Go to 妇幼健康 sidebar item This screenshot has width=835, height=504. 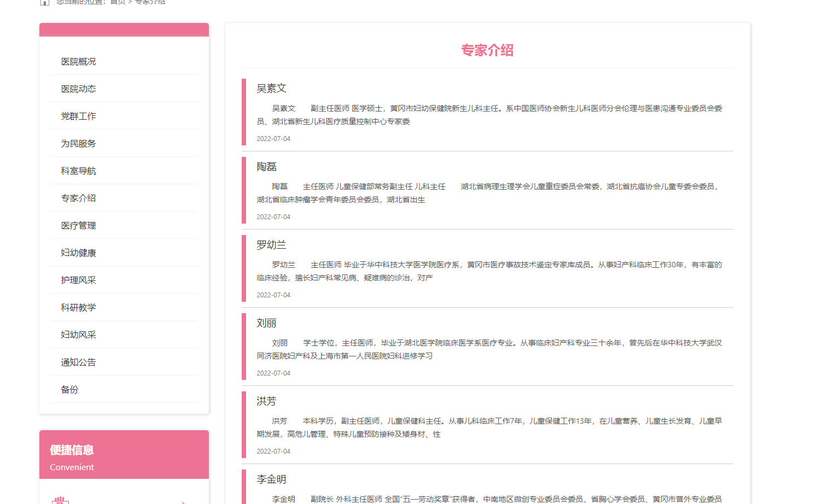78,253
